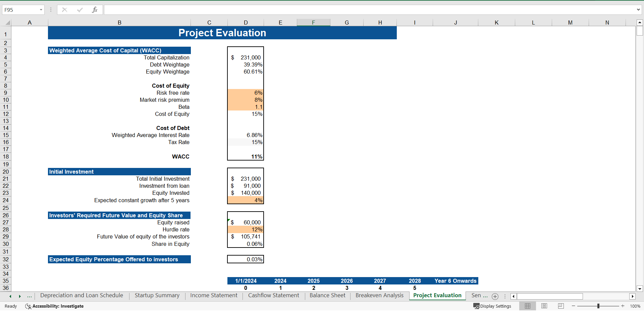Click the Cancel X near the formula bar
644x311 pixels.
tap(64, 9)
